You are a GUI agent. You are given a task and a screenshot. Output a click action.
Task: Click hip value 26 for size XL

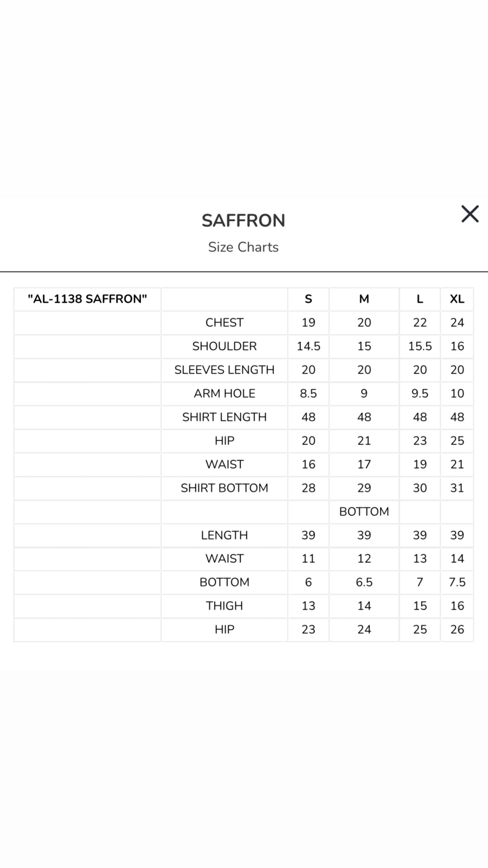(457, 629)
